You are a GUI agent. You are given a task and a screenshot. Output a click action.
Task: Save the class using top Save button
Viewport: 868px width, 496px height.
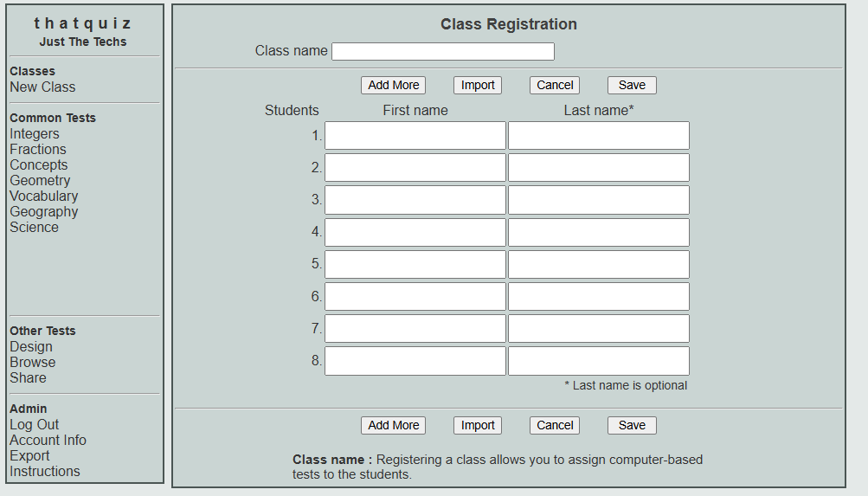[x=632, y=85]
